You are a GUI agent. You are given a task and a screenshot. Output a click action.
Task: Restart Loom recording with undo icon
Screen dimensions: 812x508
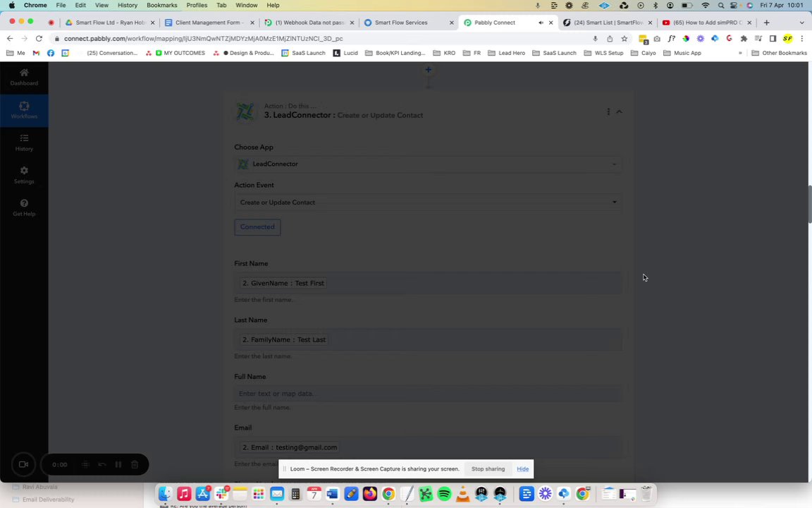point(102,464)
